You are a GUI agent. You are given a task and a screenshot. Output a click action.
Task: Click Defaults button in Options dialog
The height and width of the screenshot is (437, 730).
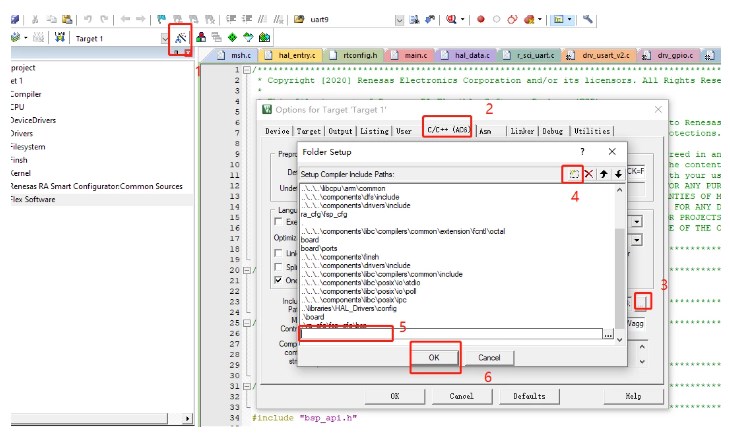pos(529,396)
